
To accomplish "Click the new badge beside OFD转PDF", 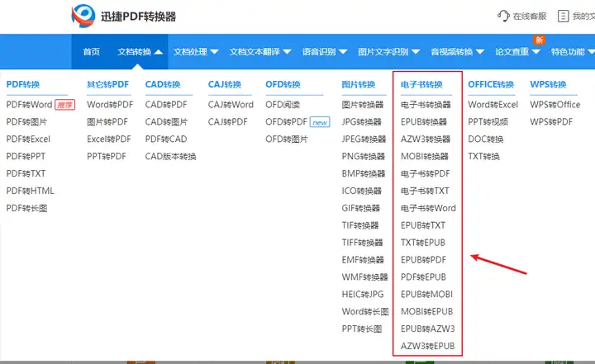I will pos(320,122).
